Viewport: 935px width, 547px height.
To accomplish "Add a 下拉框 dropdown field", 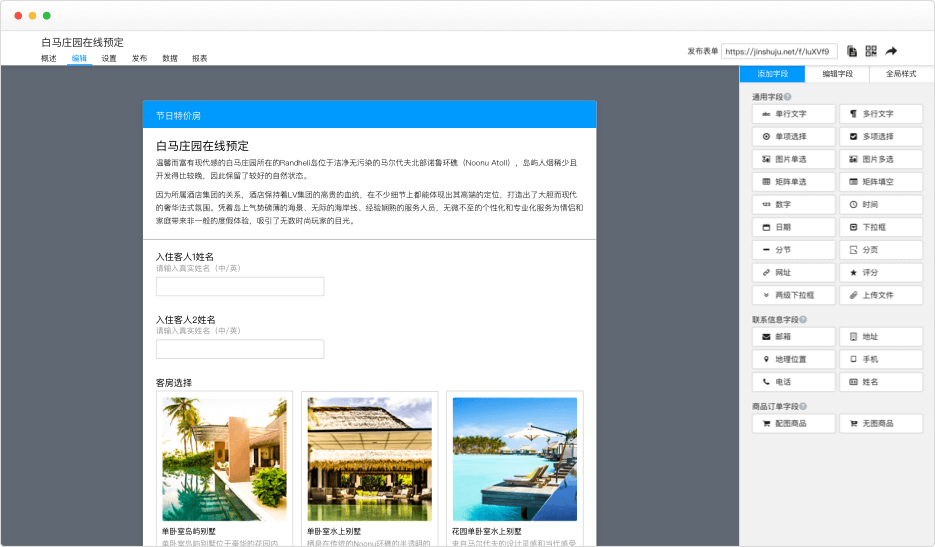I will [x=880, y=227].
